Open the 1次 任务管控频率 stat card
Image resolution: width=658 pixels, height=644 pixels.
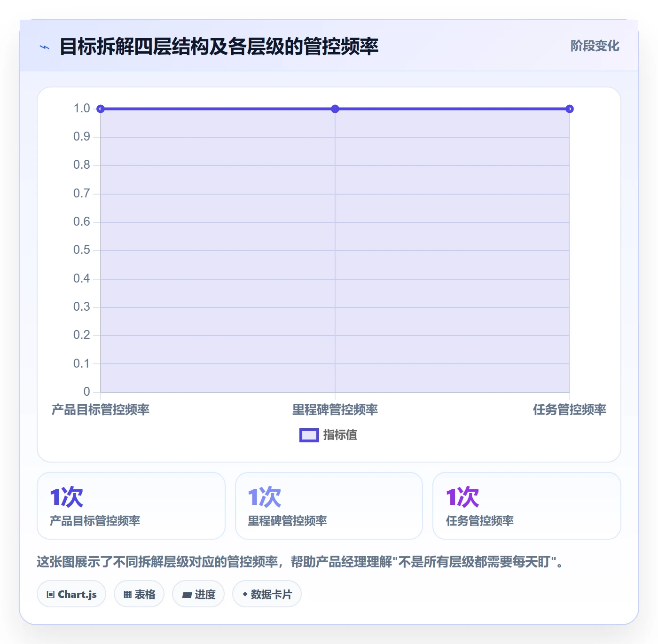point(527,506)
